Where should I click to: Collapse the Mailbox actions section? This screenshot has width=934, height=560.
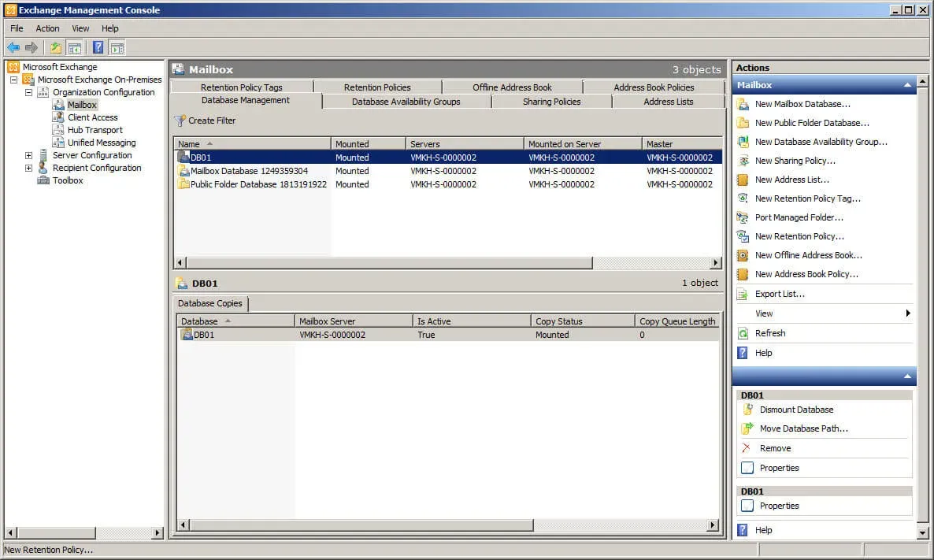[x=906, y=85]
